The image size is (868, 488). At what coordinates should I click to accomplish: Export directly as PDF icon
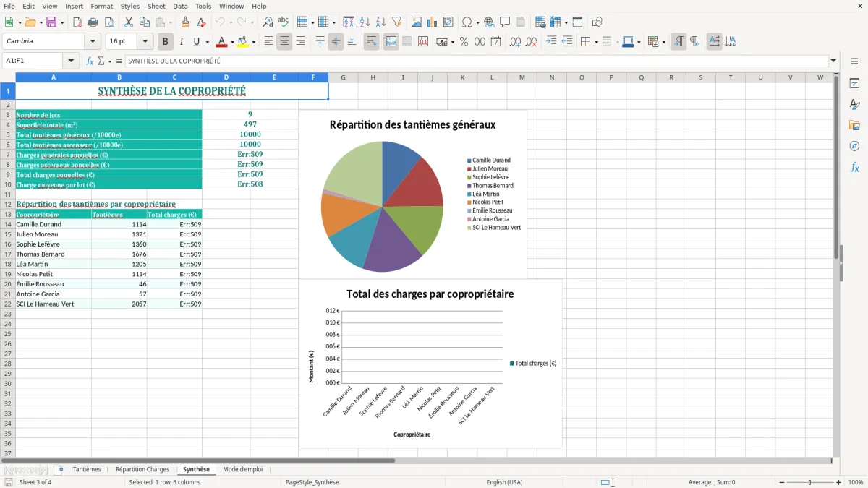[77, 22]
